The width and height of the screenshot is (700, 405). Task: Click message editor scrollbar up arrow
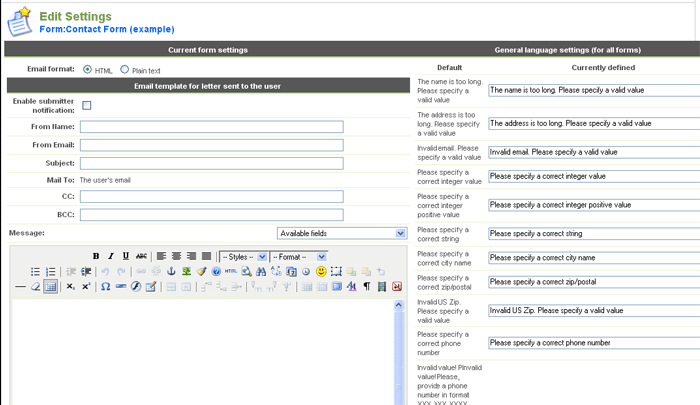pos(399,305)
